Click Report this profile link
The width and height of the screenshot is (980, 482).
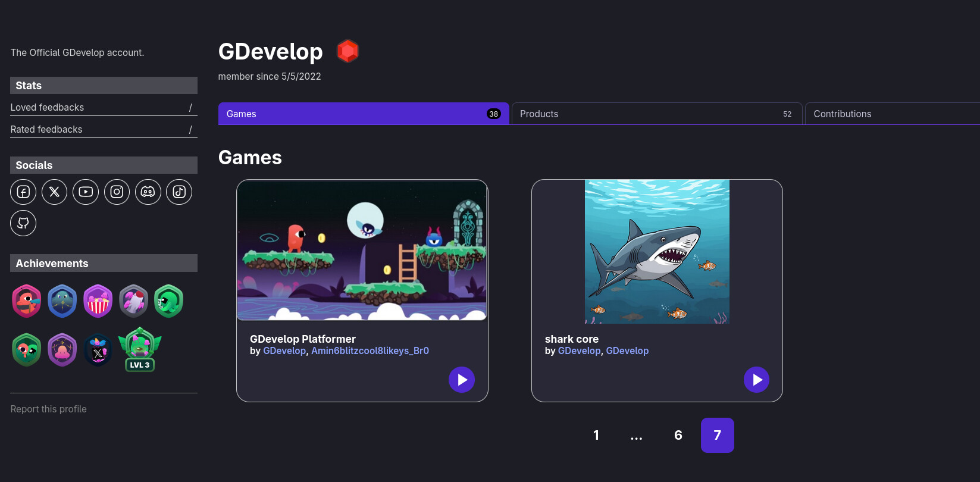[x=49, y=409]
